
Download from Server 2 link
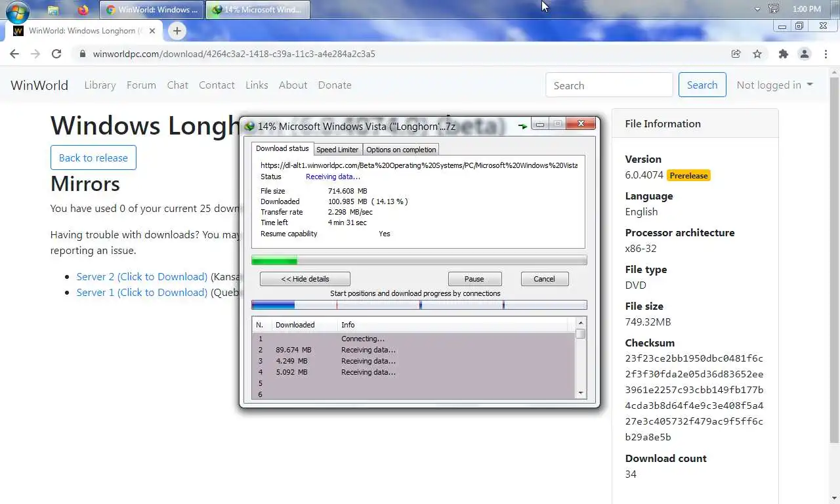point(142,277)
